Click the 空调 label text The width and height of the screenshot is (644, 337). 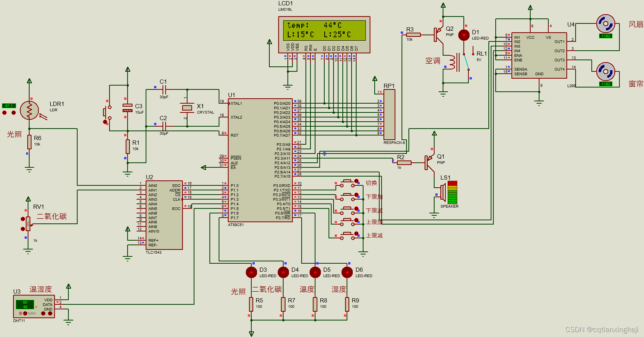coord(433,61)
